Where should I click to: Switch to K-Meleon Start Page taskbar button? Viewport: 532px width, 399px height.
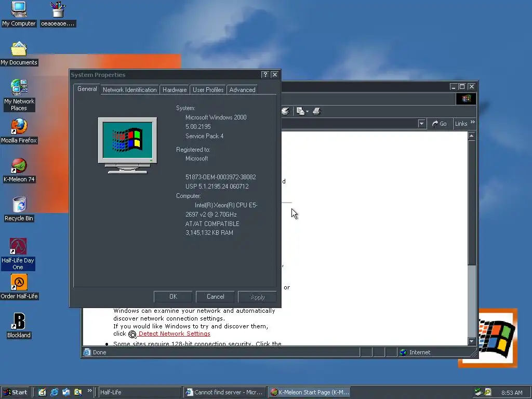tap(310, 392)
